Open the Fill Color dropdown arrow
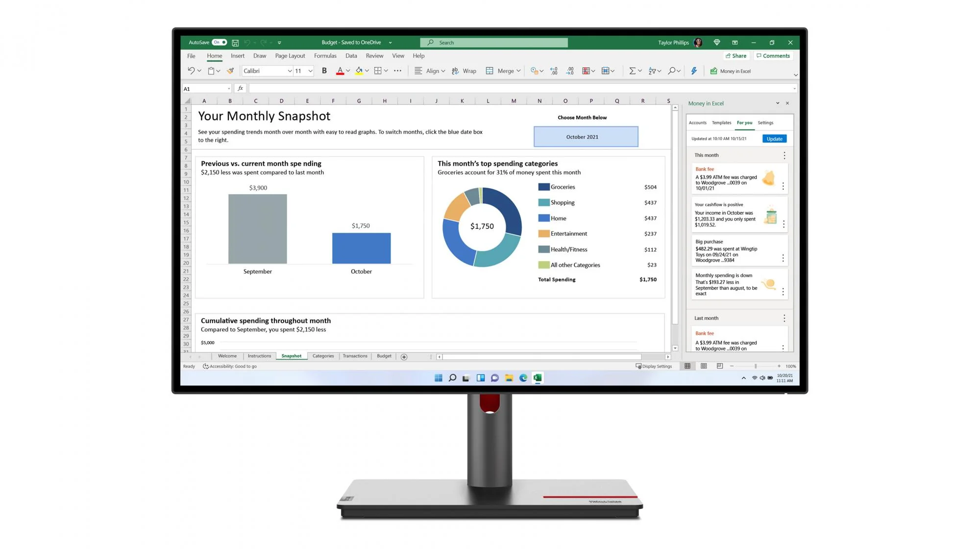 coord(367,71)
